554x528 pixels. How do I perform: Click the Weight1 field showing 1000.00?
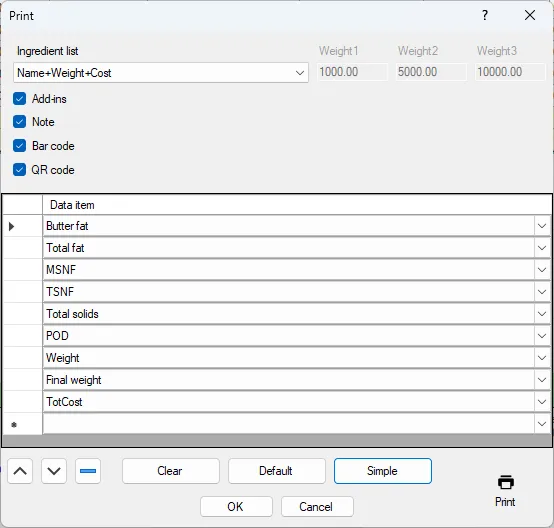(352, 72)
